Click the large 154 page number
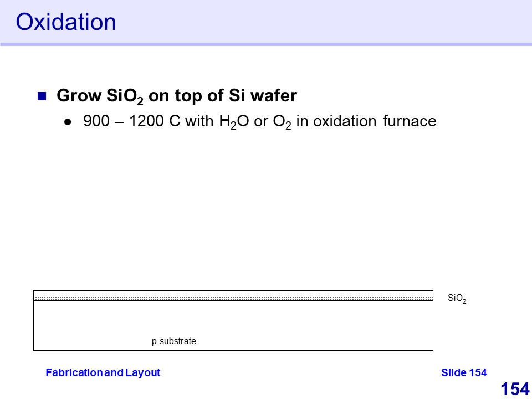The image size is (532, 399). (x=515, y=389)
